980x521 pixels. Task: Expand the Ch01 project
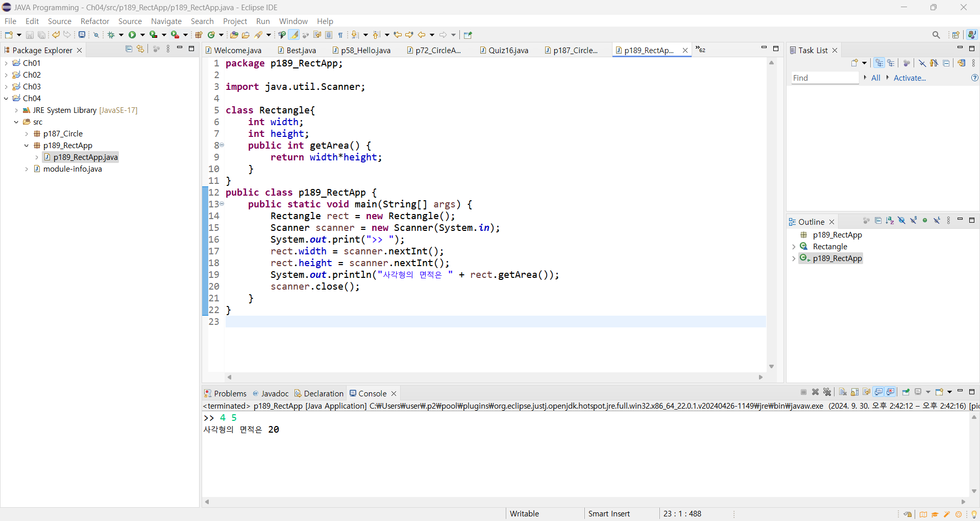pos(6,63)
